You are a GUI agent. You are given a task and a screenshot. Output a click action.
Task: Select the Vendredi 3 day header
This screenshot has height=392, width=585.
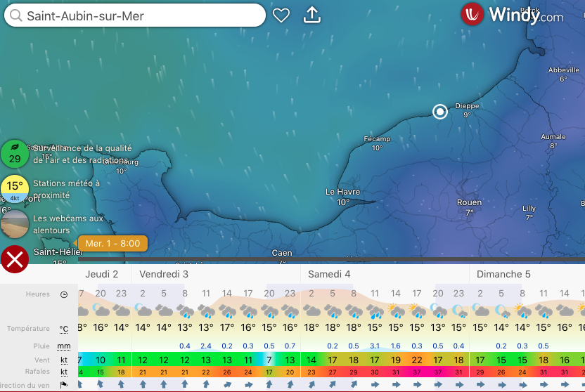(164, 274)
